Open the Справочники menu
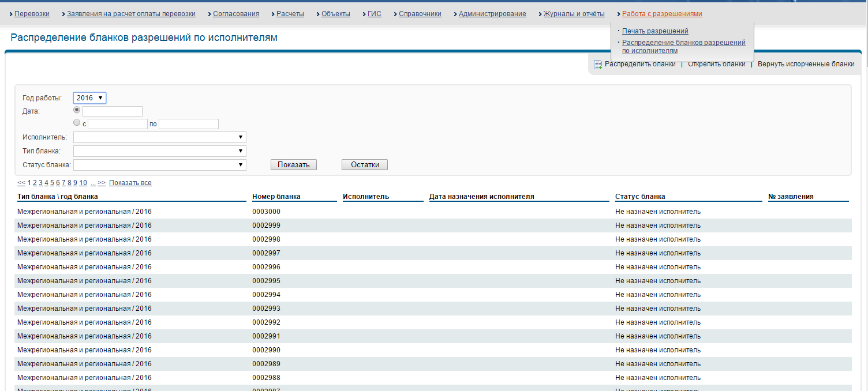Viewport: 868px width, 391px height. 420,14
